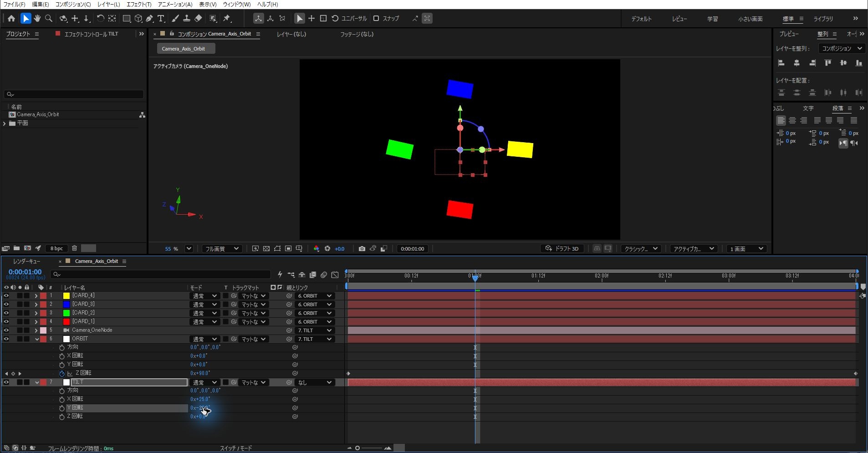Open the フル画質 resolution dropdown

point(221,248)
